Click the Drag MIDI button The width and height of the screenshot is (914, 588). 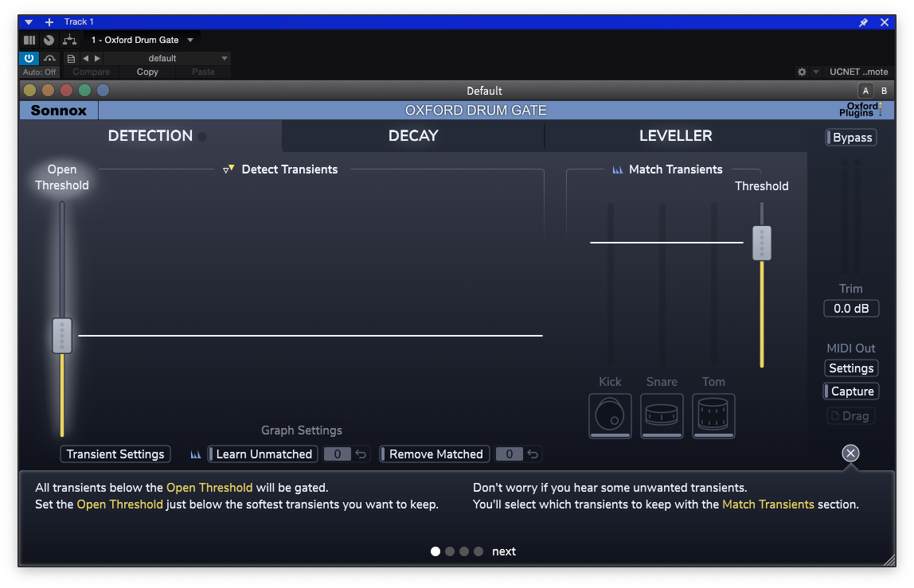click(851, 416)
